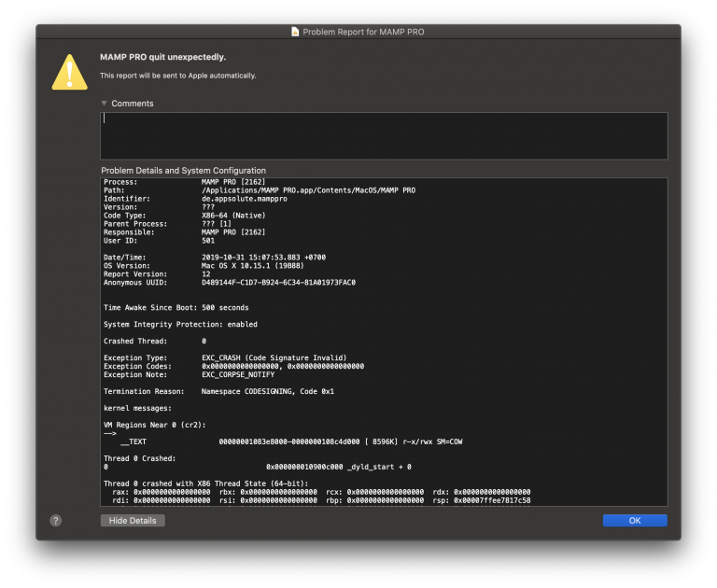Click Hide Details button
Screen dimensions: 717x588
click(x=133, y=520)
